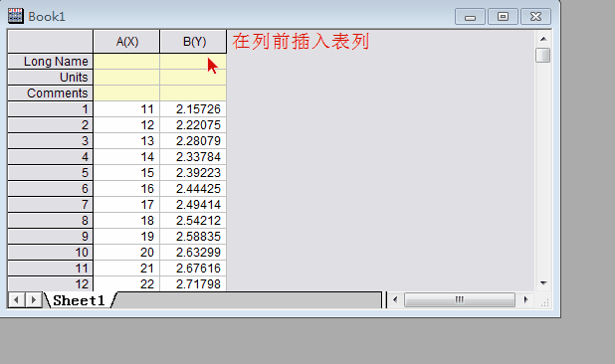Click the Book1 workbook icon in title bar
Image resolution: width=615 pixels, height=364 pixels.
[x=15, y=16]
